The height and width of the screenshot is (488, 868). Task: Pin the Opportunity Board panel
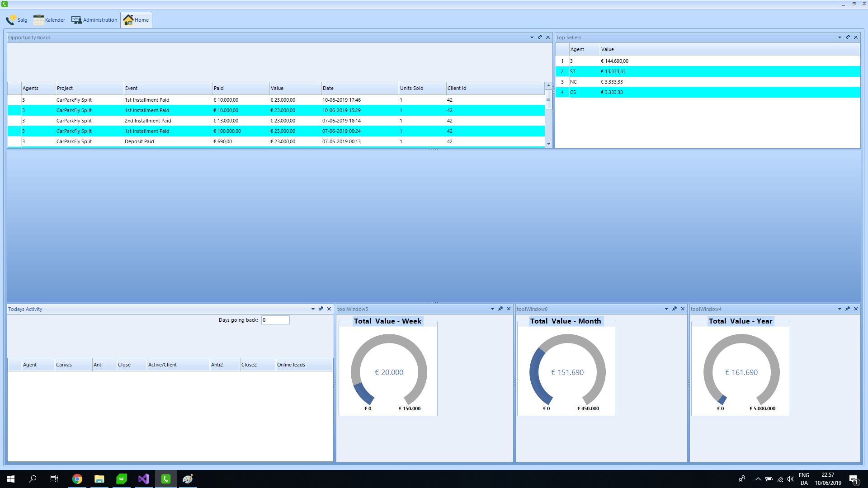click(540, 38)
